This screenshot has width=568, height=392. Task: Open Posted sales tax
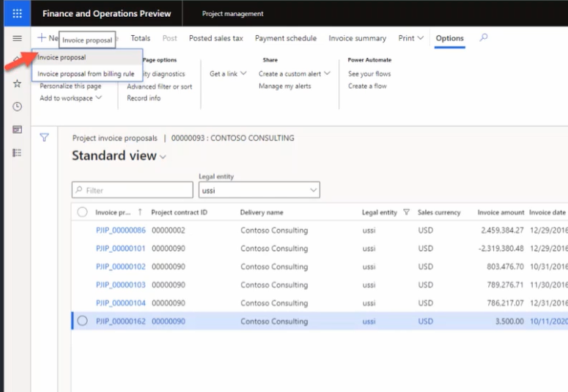coord(216,38)
